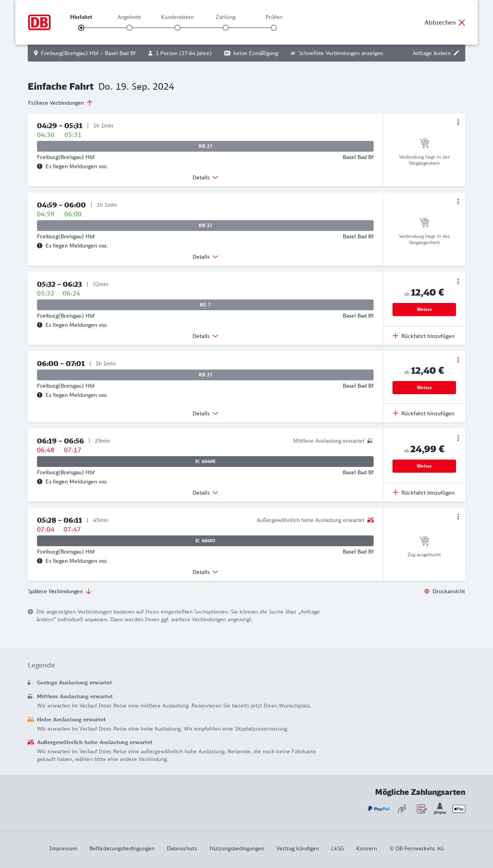This screenshot has width=493, height=868.
Task: Expand Details for the 04:29 RB 27 connection
Action: tap(205, 177)
